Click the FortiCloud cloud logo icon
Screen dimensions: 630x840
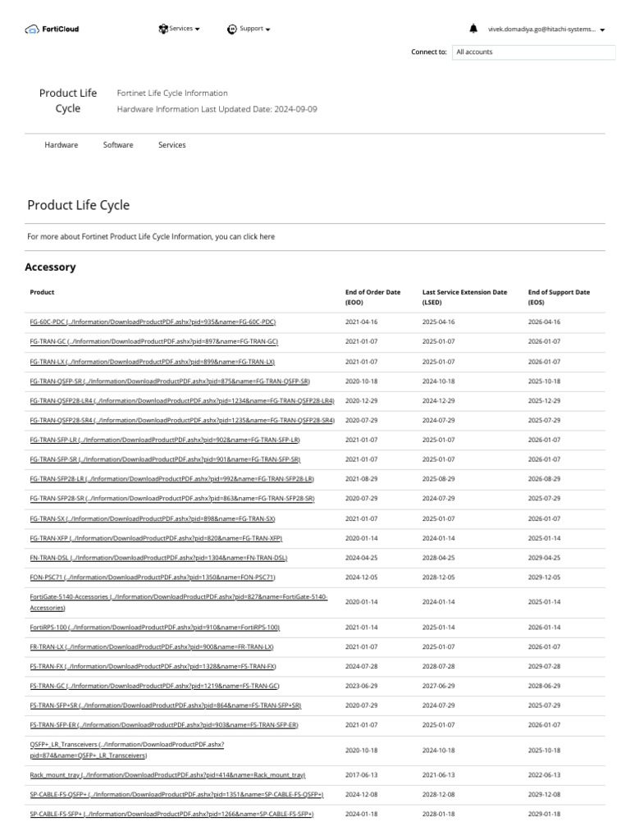32,30
